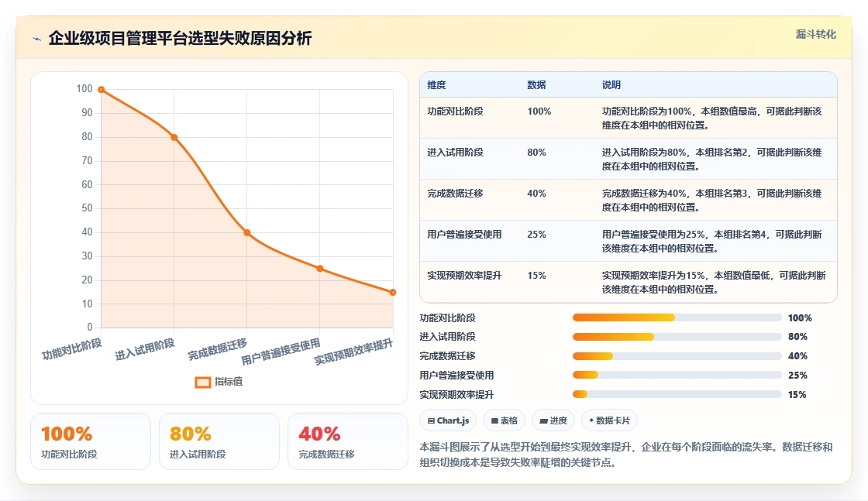This screenshot has width=868, height=501.
Task: Click the icon inside the Chart.js chip
Action: click(x=431, y=420)
